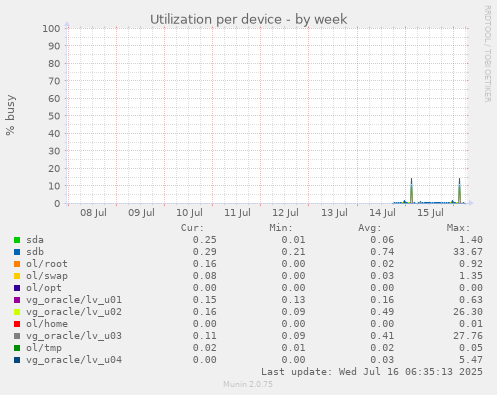This screenshot has width=497, height=395.
Task: Select the ol/swap legend label
Action: (x=47, y=276)
